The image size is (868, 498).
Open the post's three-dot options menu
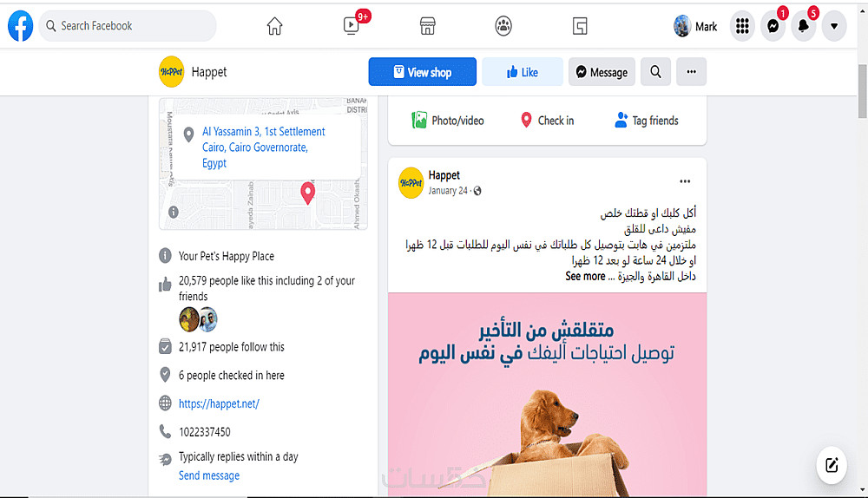[685, 181]
